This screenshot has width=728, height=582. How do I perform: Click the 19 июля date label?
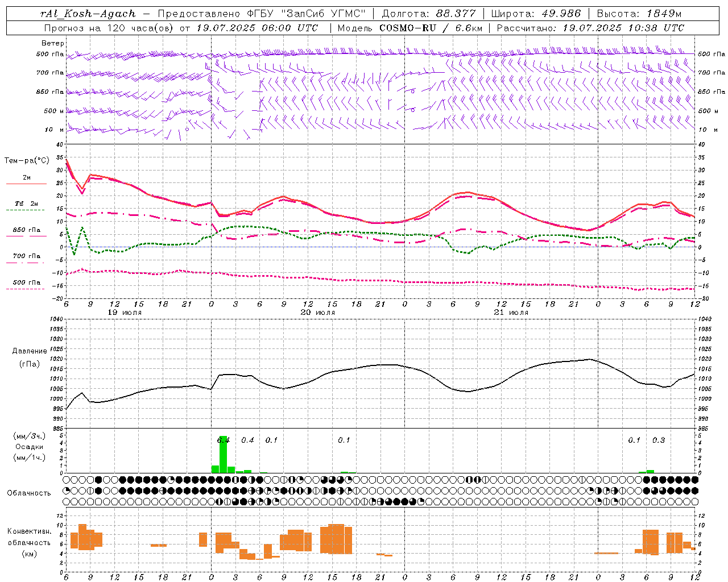tap(125, 312)
